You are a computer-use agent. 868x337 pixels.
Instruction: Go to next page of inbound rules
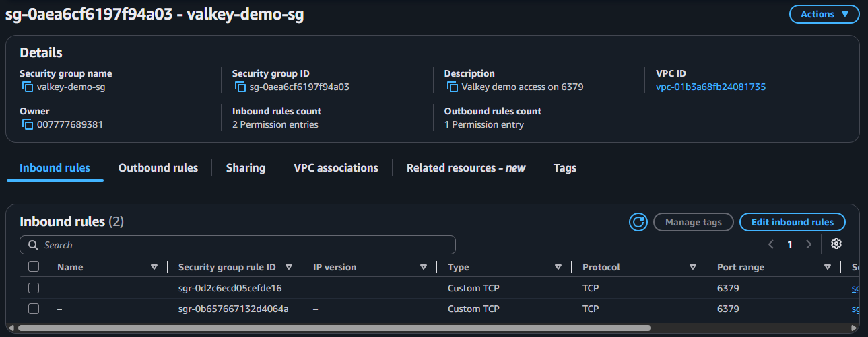click(809, 244)
